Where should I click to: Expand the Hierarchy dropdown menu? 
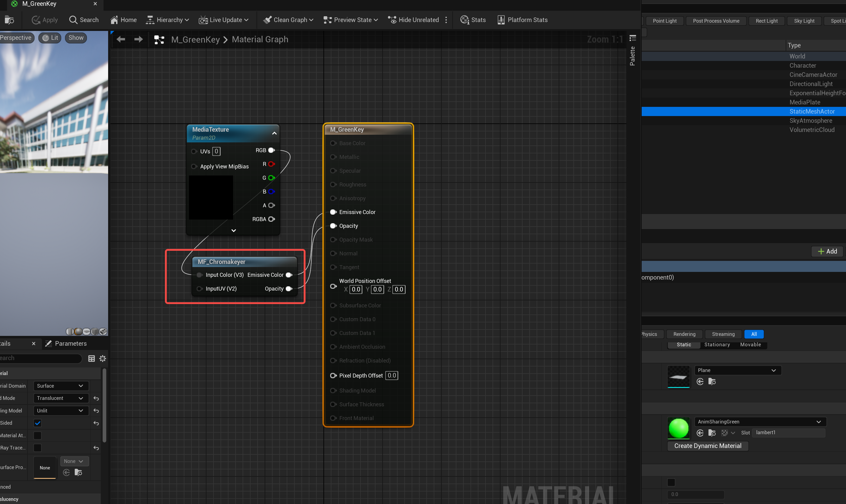[168, 20]
